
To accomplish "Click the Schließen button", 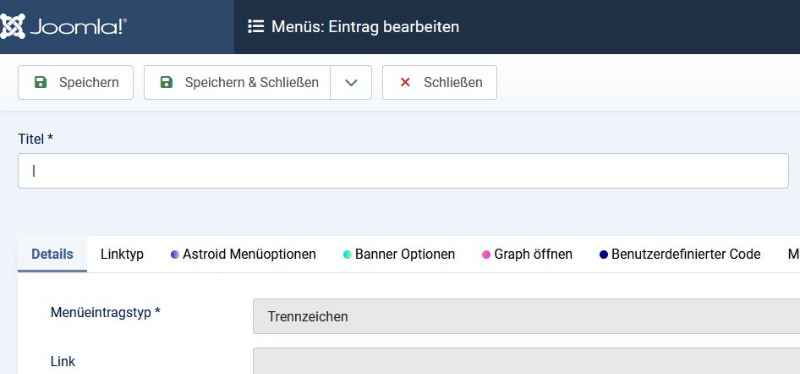I will coord(439,82).
